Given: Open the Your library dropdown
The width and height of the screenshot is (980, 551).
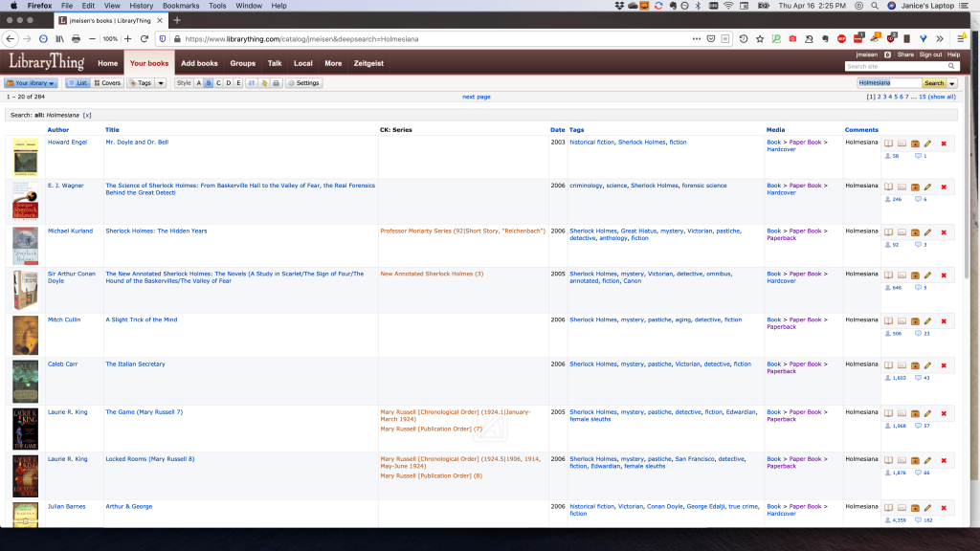Looking at the screenshot, I should (31, 83).
